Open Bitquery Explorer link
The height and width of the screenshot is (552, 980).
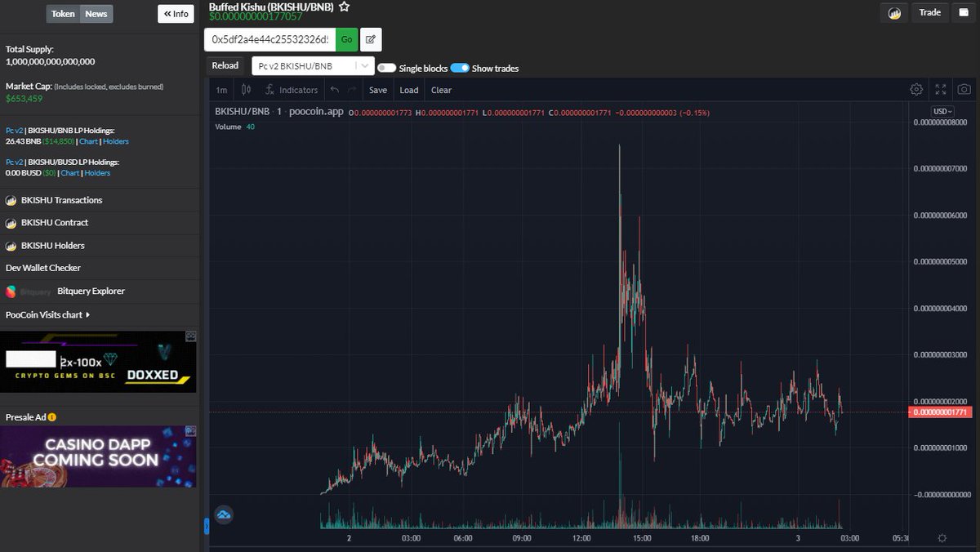pyautogui.click(x=91, y=291)
